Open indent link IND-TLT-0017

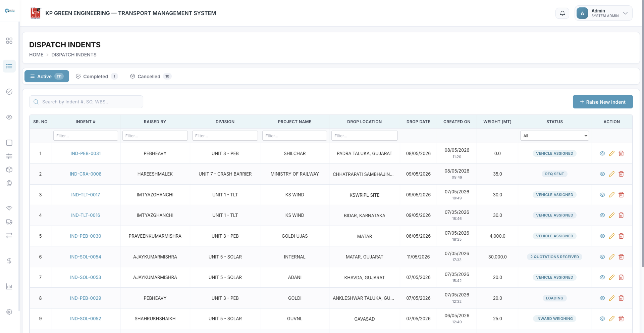pyautogui.click(x=86, y=195)
